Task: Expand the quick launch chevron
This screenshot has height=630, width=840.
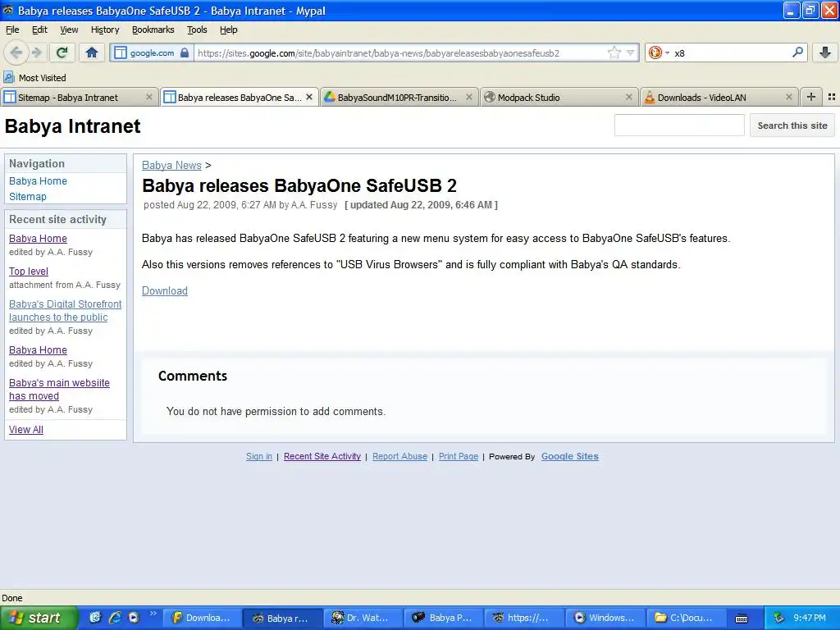Action: pos(153,614)
